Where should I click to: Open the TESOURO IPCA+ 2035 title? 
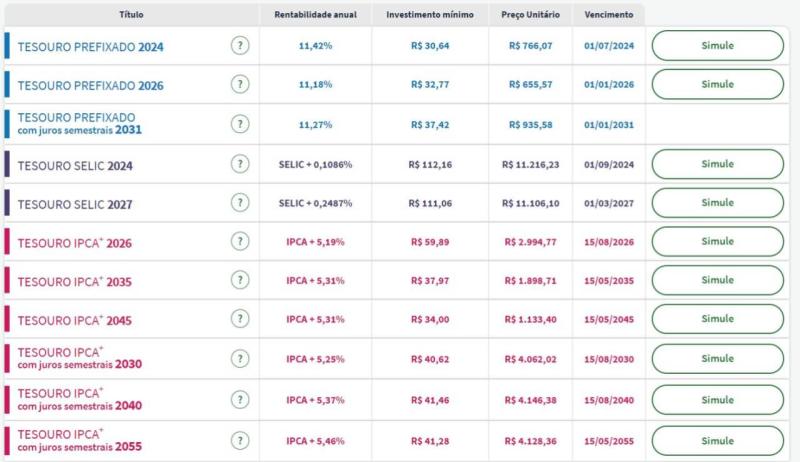pyautogui.click(x=74, y=281)
